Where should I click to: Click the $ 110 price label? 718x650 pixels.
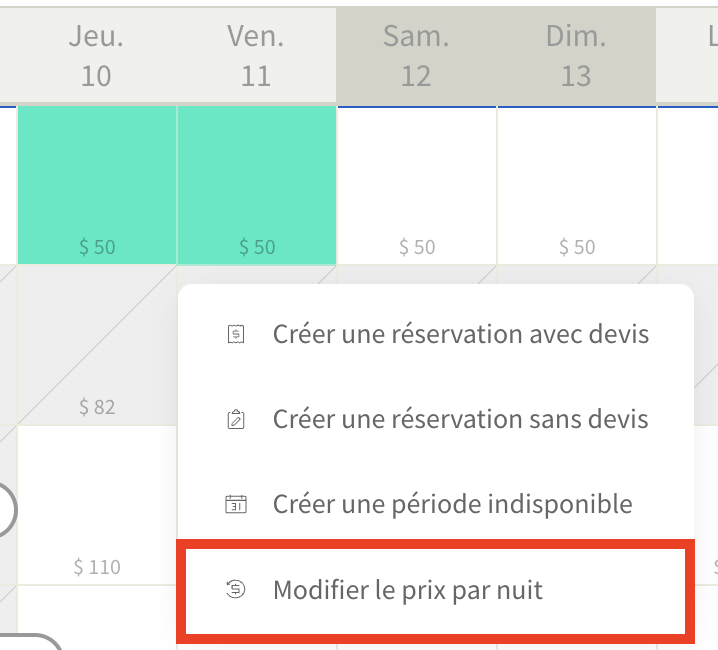pyautogui.click(x=97, y=567)
